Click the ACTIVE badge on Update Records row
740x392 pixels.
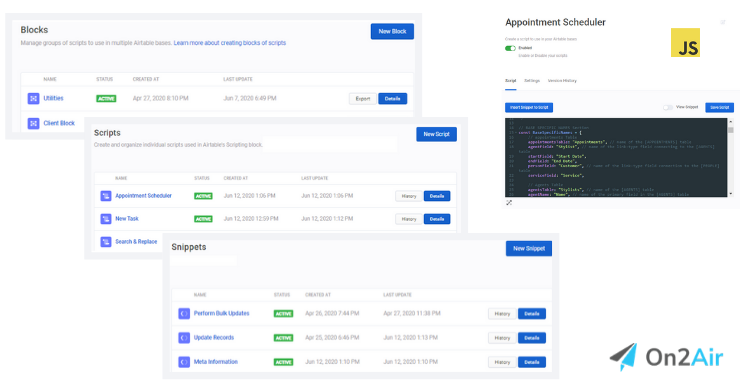point(283,338)
